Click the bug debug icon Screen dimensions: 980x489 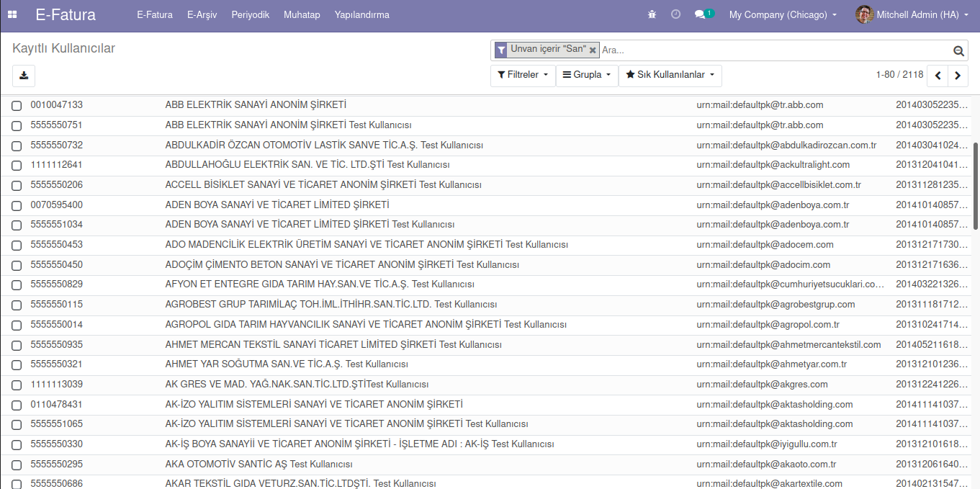pos(652,14)
